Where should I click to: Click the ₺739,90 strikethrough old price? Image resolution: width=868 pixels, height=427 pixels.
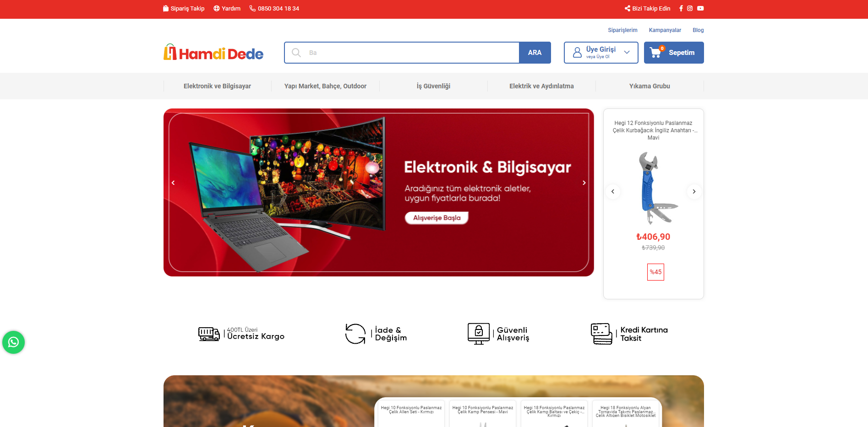point(653,248)
